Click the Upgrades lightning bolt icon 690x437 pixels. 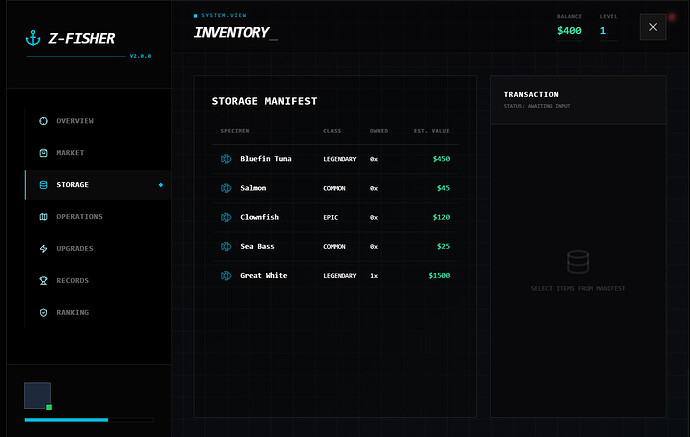pos(43,249)
